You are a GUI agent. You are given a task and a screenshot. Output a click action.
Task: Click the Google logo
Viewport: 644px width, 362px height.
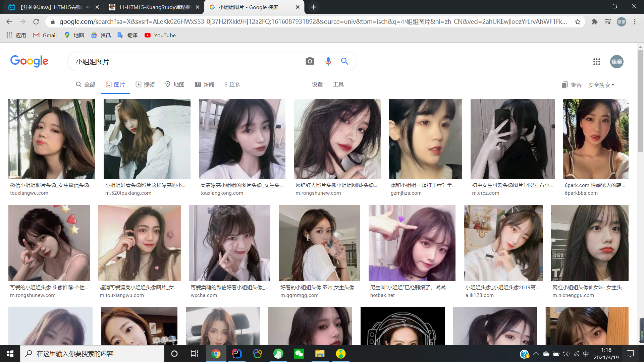(x=29, y=61)
